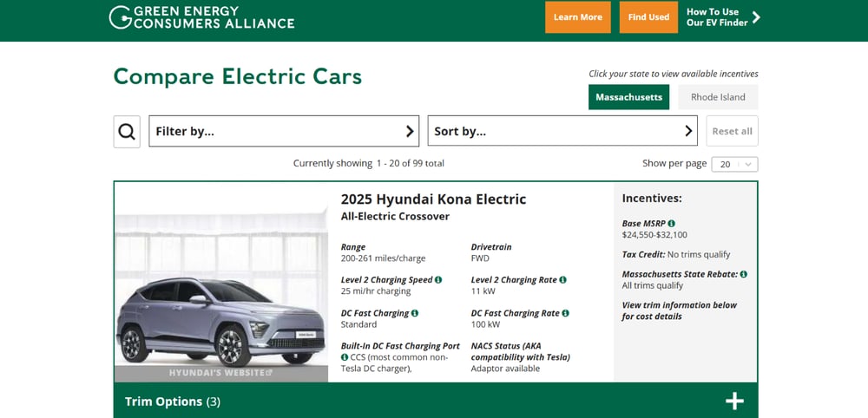Open the Hyundai's Website link on car image

(x=220, y=373)
